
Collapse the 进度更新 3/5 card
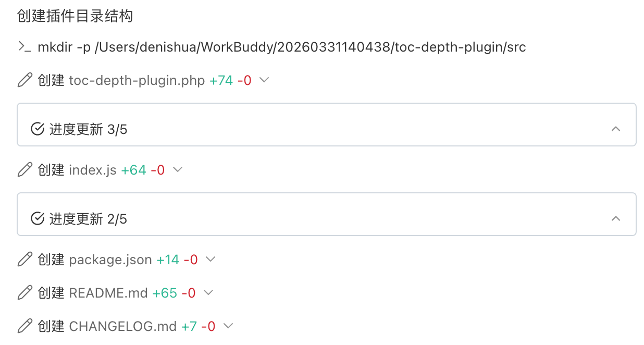click(616, 129)
